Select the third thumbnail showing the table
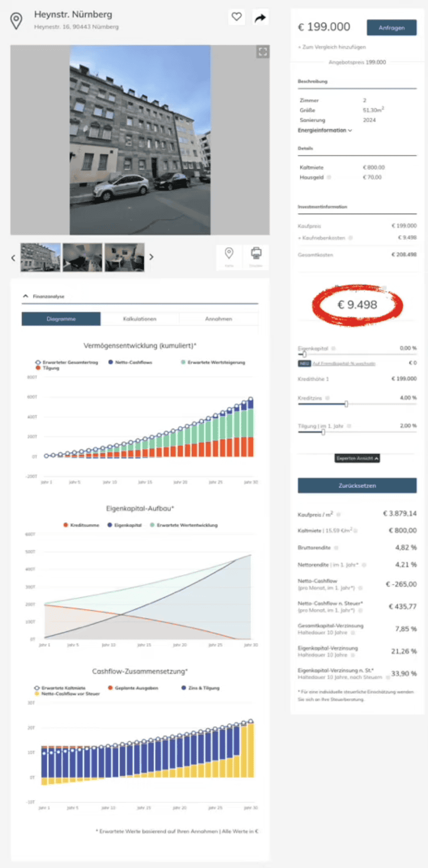The width and height of the screenshot is (428, 868). (x=125, y=257)
